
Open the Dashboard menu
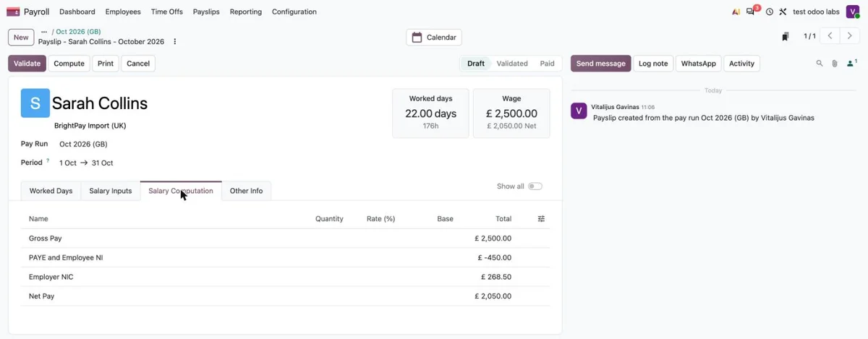(x=77, y=12)
